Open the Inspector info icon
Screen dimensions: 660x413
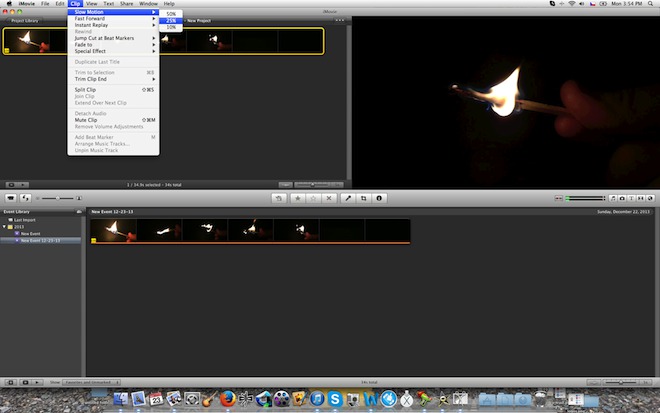[x=379, y=199]
